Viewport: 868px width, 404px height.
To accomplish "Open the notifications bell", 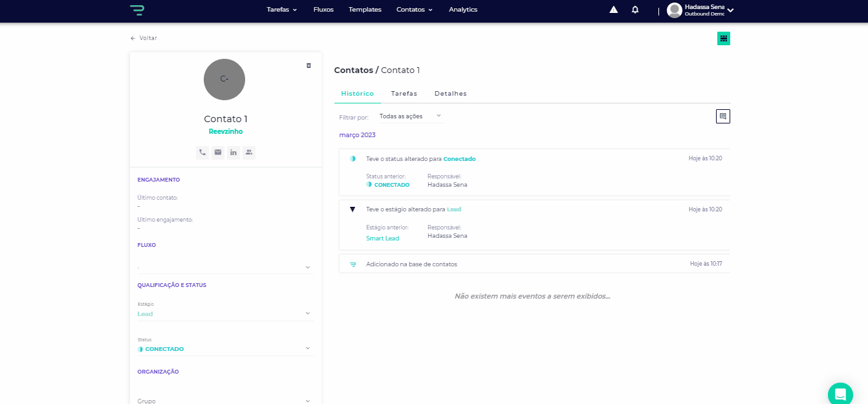I will tap(635, 10).
